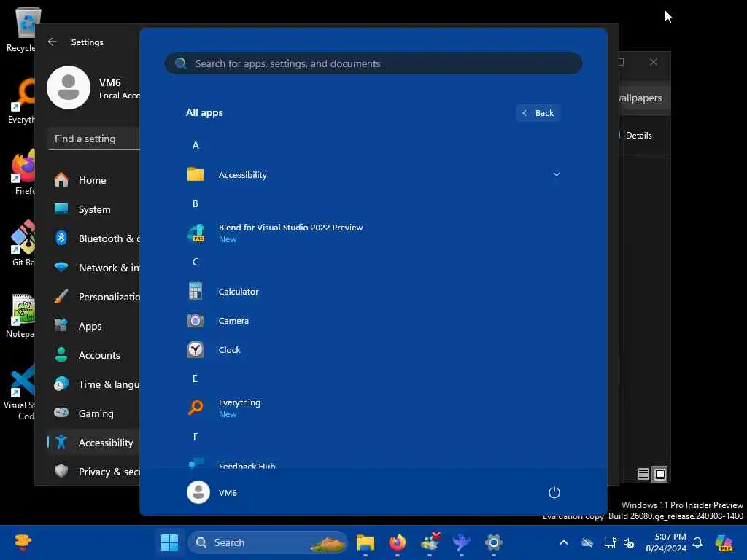This screenshot has height=560, width=747.
Task: Jump to letter F section header
Action: [196, 437]
